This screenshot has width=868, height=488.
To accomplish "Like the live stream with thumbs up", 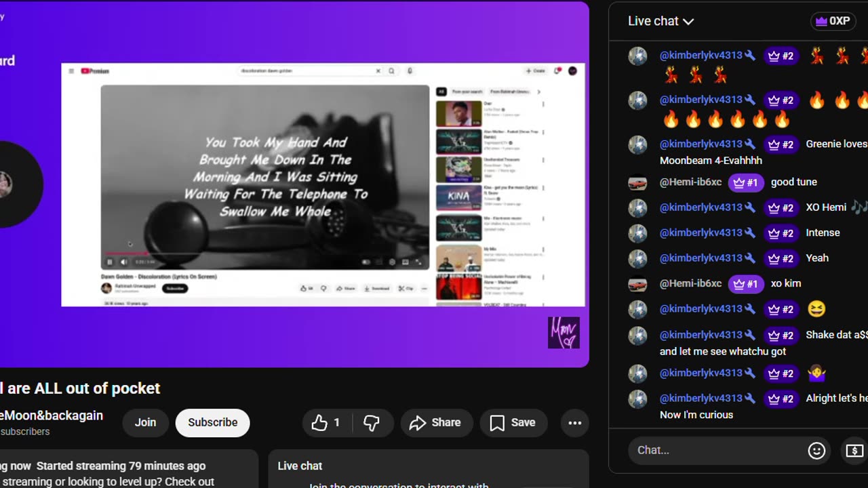I will tap(326, 423).
